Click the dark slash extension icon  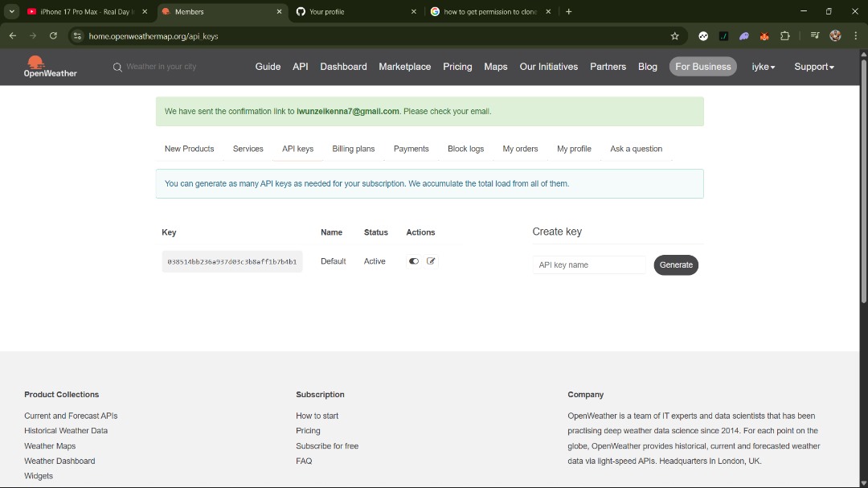pos(723,36)
